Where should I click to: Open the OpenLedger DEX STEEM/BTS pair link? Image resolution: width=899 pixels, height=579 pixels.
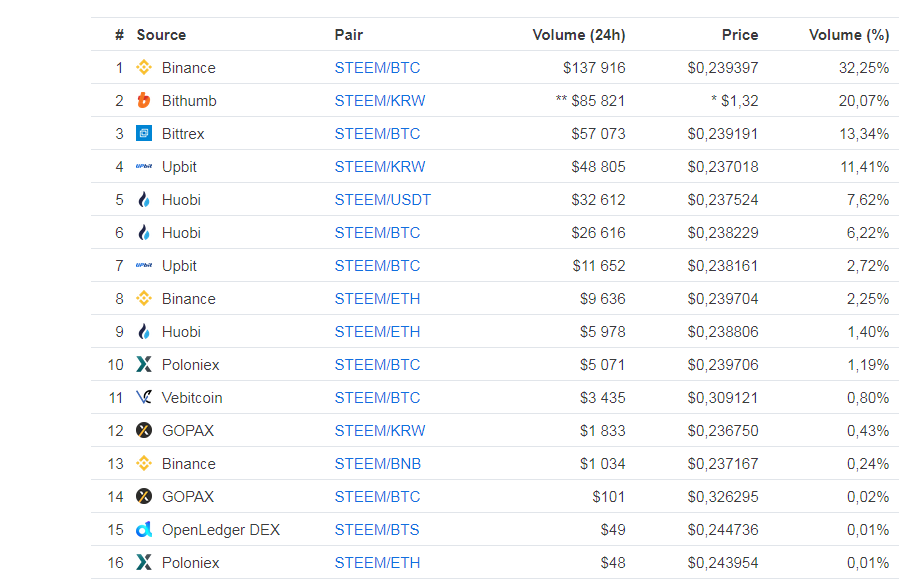(x=377, y=530)
